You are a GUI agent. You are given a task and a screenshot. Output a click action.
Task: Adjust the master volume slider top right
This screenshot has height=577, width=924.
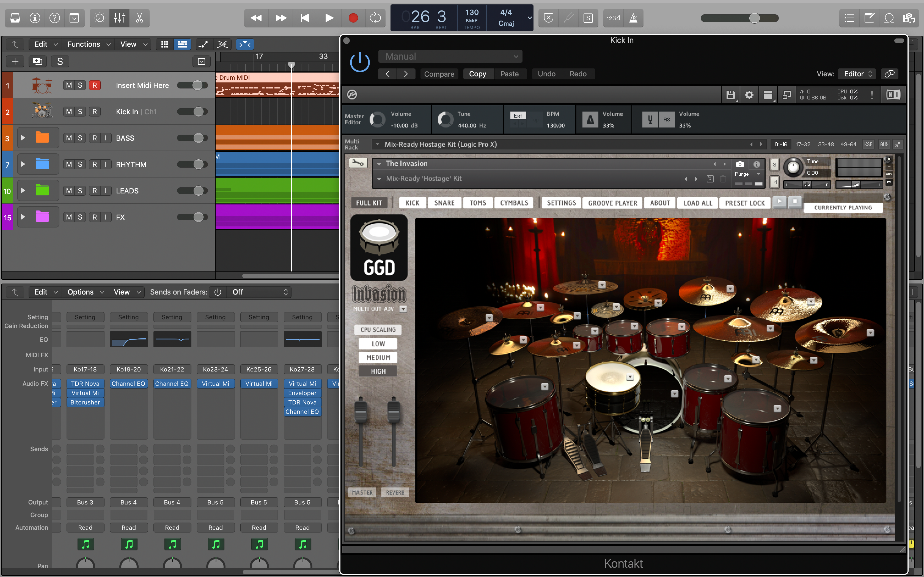coord(754,18)
